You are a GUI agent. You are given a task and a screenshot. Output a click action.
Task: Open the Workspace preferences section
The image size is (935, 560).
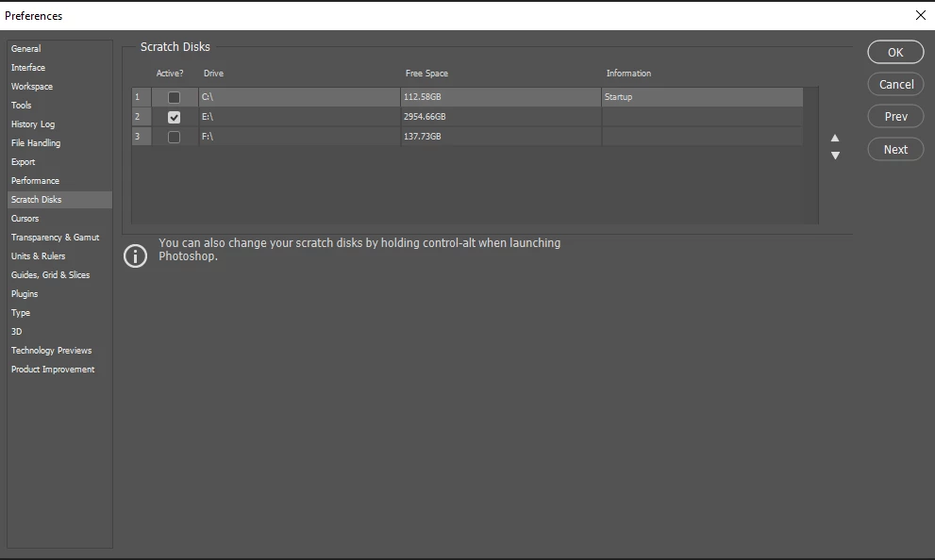point(59,87)
